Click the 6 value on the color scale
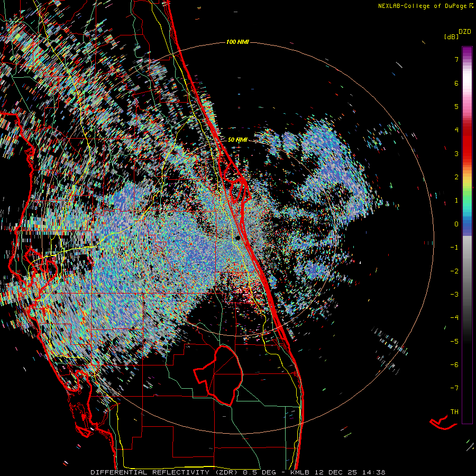Image resolution: width=476 pixels, height=476 pixels. tap(456, 83)
